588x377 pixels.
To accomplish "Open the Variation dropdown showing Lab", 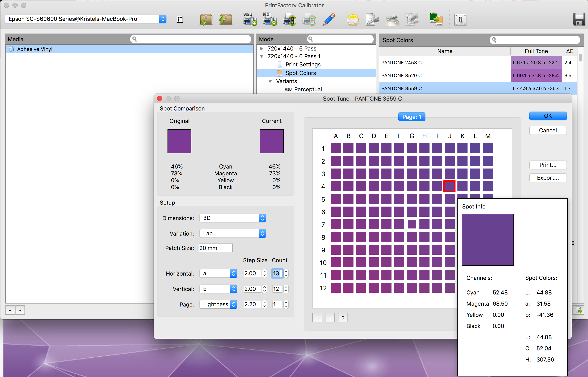I will click(x=232, y=233).
